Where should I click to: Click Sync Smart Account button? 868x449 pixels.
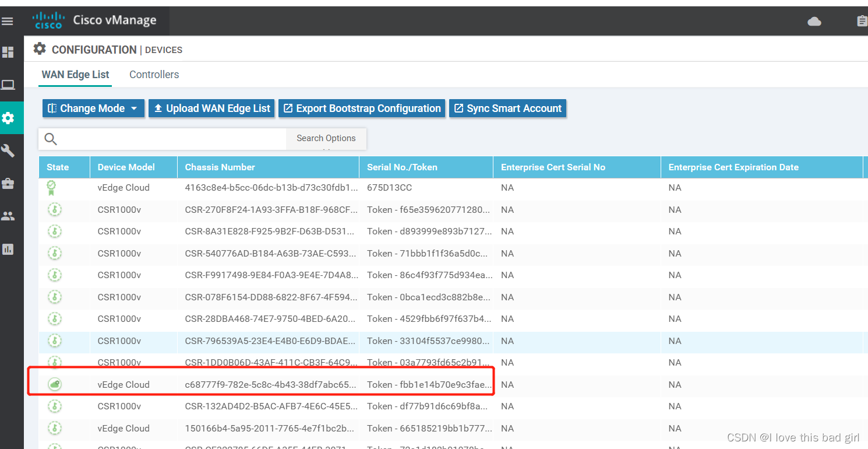pos(507,108)
